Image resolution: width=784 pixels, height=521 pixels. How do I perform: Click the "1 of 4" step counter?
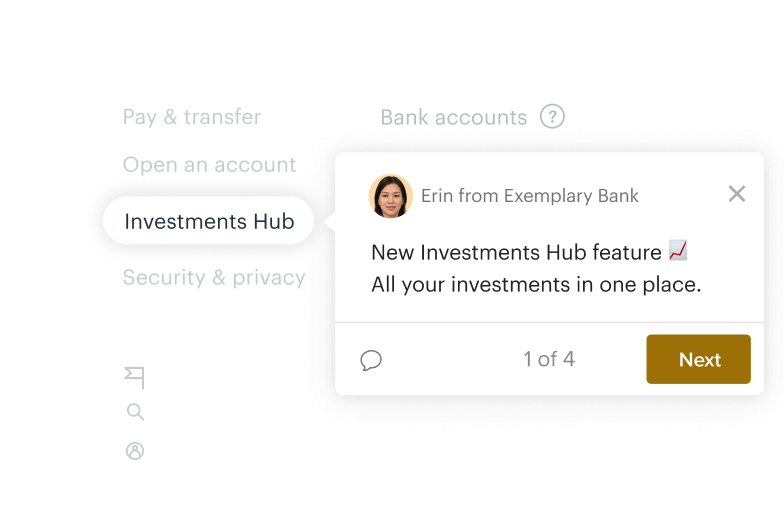549,360
